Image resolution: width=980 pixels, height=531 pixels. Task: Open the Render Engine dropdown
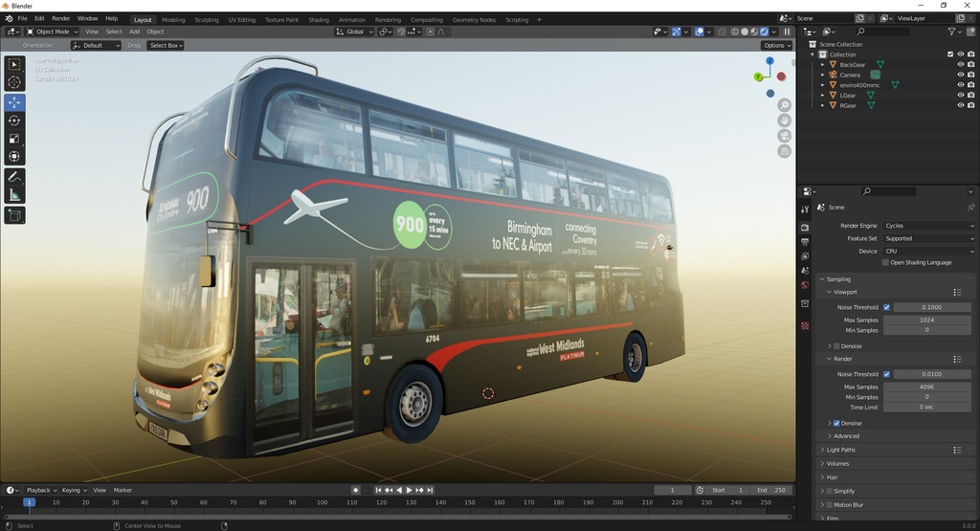coord(927,226)
